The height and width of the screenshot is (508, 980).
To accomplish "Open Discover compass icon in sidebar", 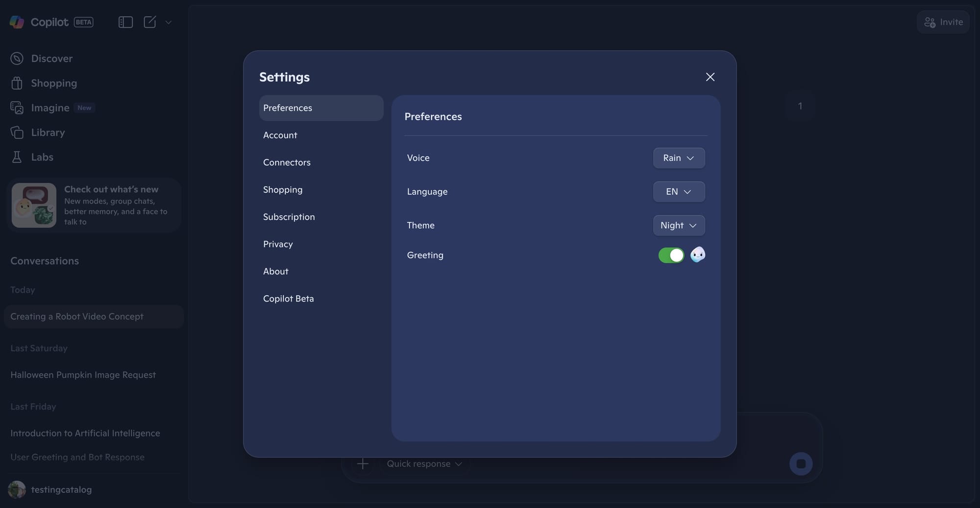I will click(x=17, y=58).
